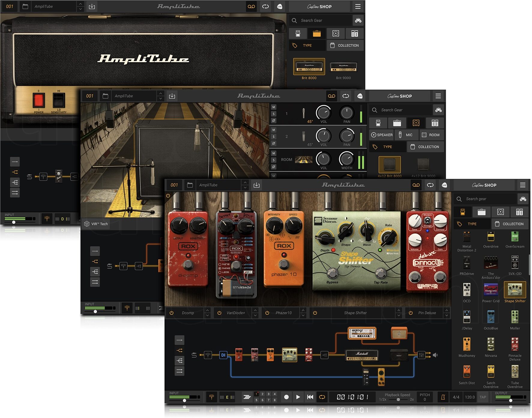
Task: Click MIC button in middle window
Action: click(406, 135)
